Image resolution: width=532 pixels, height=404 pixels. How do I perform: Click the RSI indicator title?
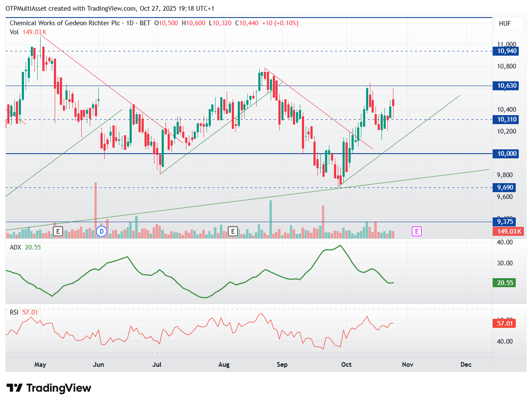click(14, 312)
